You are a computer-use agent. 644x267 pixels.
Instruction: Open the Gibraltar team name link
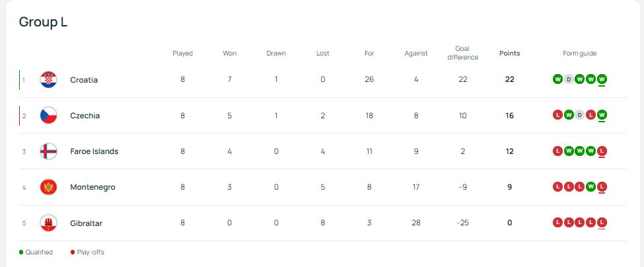click(86, 223)
